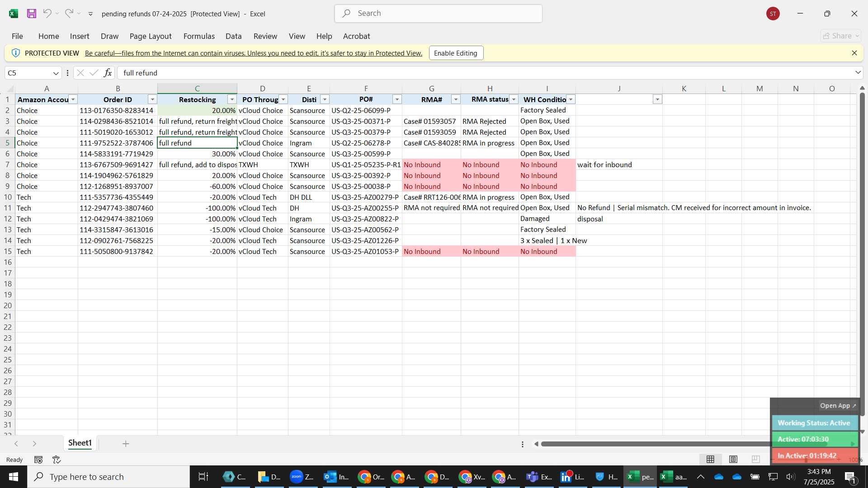This screenshot has height=488, width=868.
Task: Click the ST account avatar
Action: pos(773,14)
